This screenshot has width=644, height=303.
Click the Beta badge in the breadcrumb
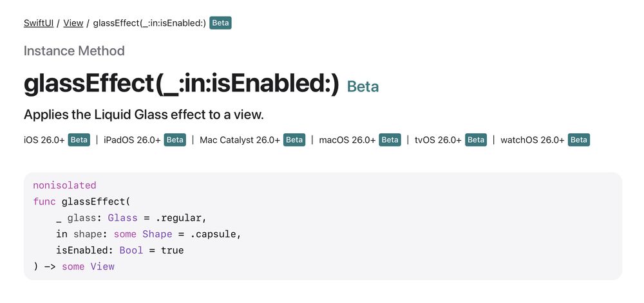coord(220,23)
